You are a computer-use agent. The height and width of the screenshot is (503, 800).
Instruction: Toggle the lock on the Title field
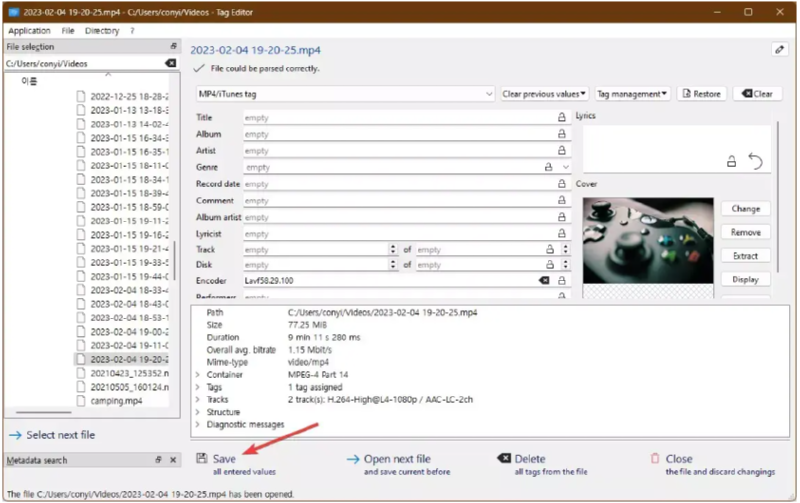click(561, 117)
